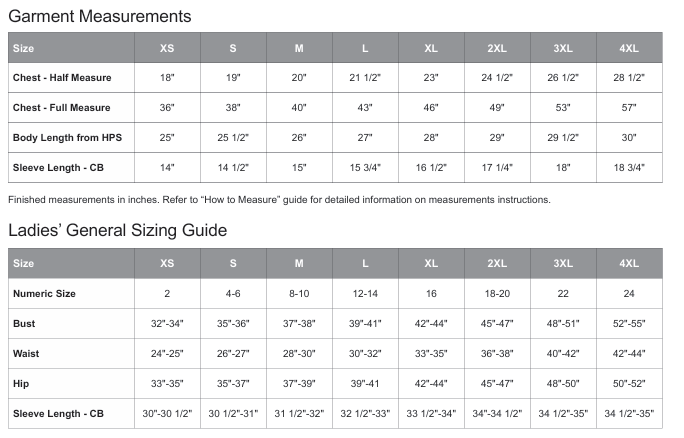Click the Garment Measurements heading
The height and width of the screenshot is (438, 684).
99,17
